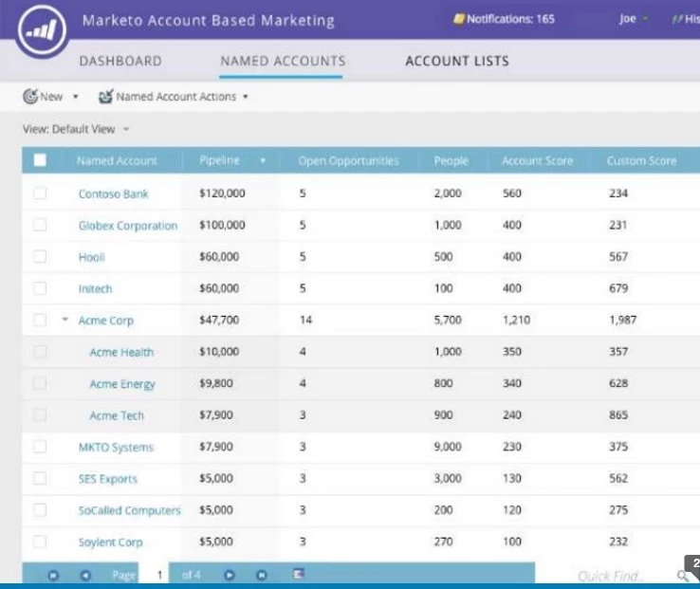Click the 1,210 account score value
The image size is (700, 589).
point(516,320)
